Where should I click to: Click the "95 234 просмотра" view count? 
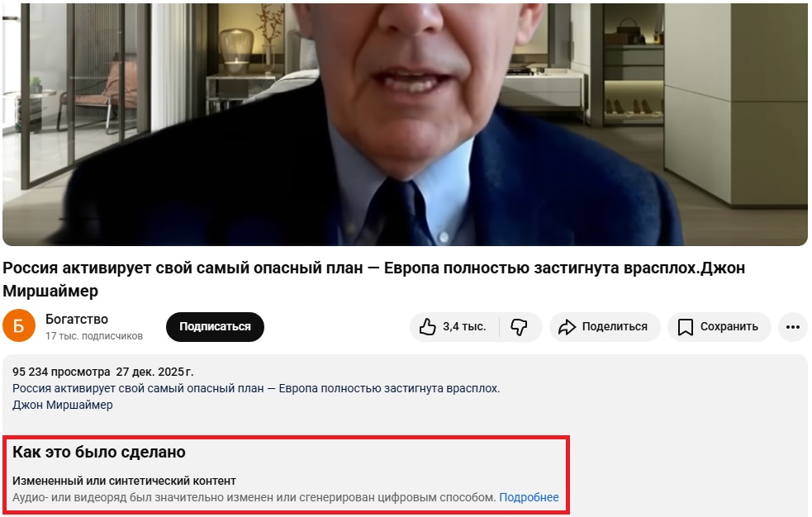tap(61, 372)
